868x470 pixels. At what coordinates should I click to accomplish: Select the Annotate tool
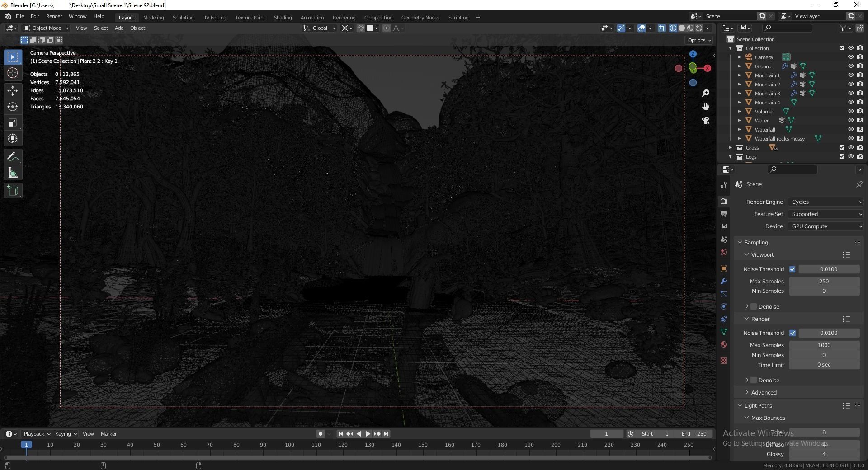coord(13,157)
